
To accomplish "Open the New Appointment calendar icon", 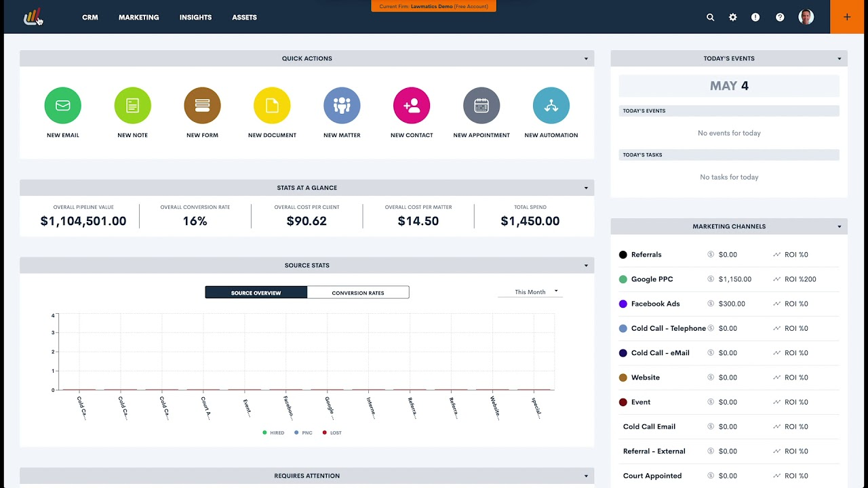I will (x=481, y=105).
